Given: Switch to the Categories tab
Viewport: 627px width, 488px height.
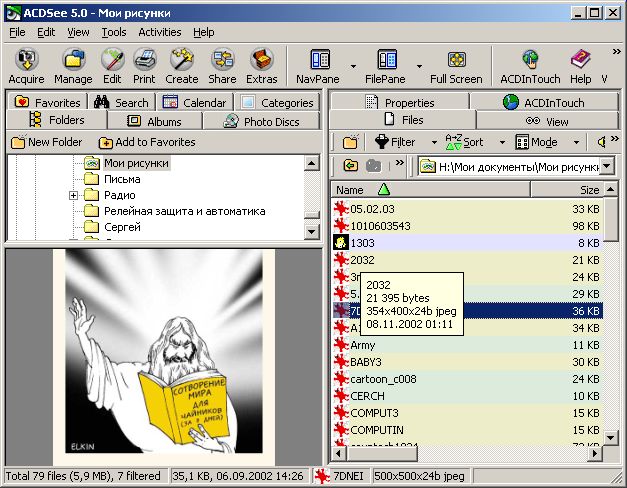Looking at the screenshot, I should click(x=278, y=102).
